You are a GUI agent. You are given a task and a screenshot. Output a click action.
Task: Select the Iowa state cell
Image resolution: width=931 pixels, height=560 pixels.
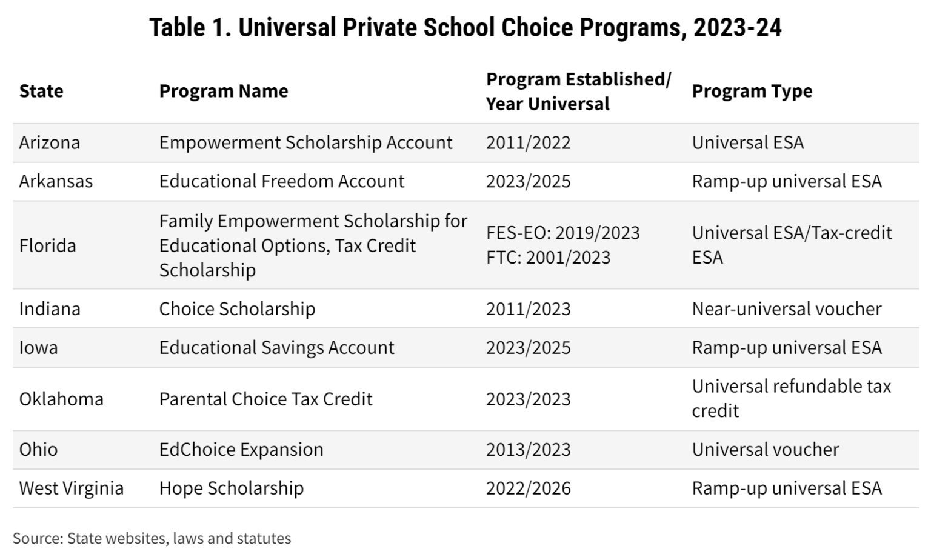[39, 347]
